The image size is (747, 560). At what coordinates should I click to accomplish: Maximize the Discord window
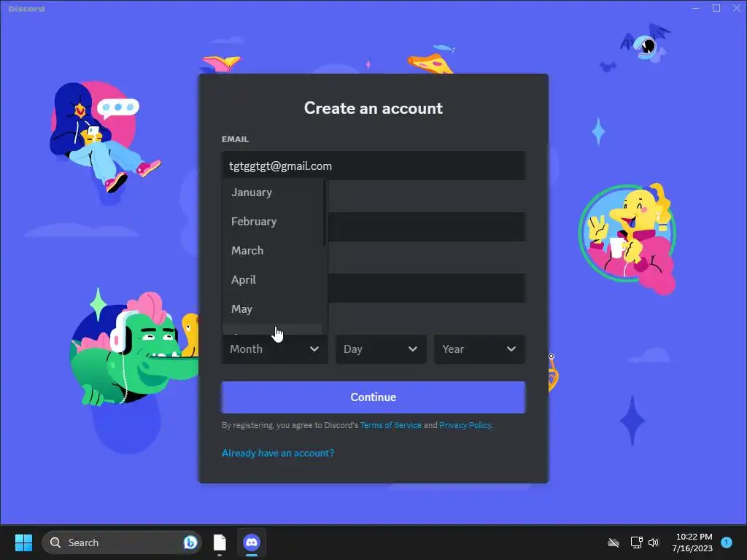(x=716, y=8)
